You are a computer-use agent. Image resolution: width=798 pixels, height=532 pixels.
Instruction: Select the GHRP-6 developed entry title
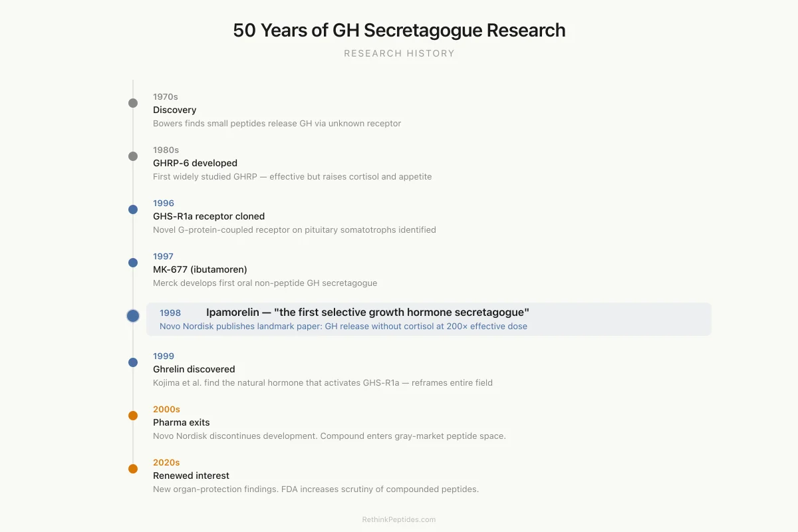click(x=195, y=163)
